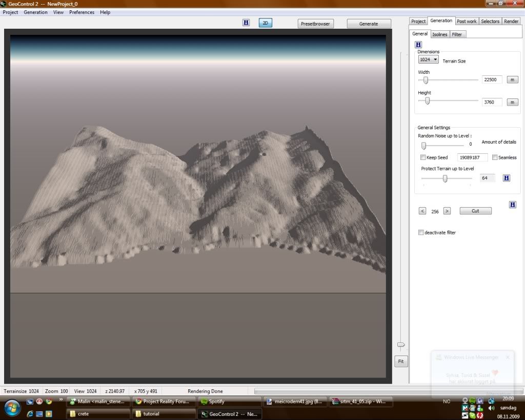The width and height of the screenshot is (525, 420).
Task: Open the Windows Start menu orb
Action: (x=11, y=408)
